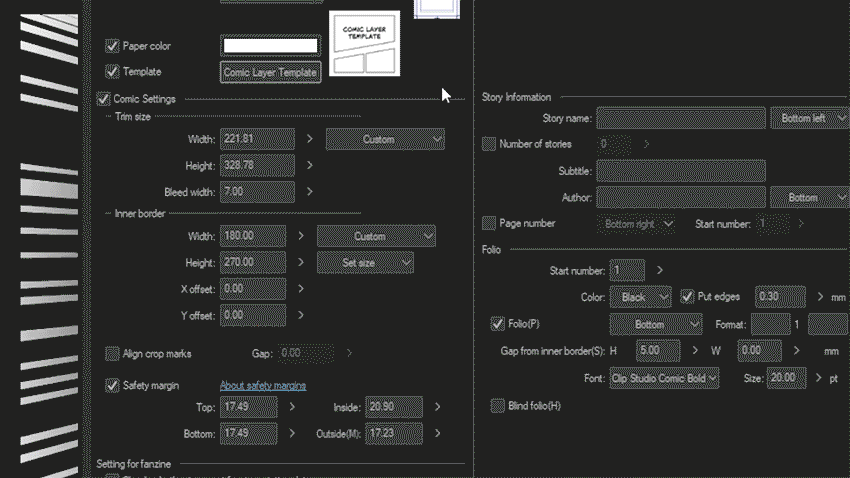Open the Inner border Custom preset dropdown
Viewport: 850px width, 478px height.
pos(376,236)
